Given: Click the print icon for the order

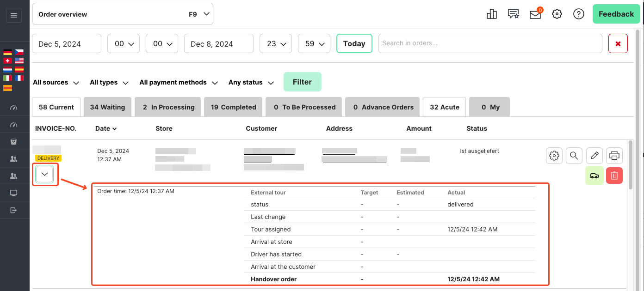Looking at the screenshot, I should [x=614, y=156].
